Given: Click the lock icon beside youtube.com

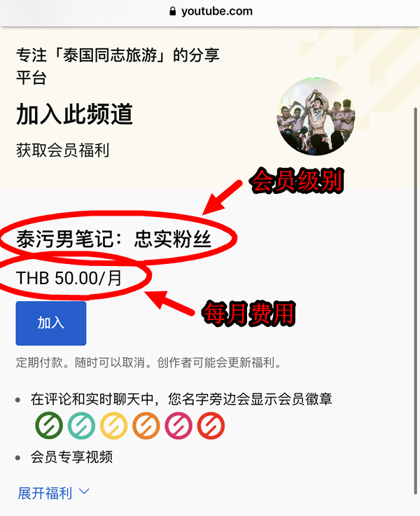Looking at the screenshot, I should (173, 11).
